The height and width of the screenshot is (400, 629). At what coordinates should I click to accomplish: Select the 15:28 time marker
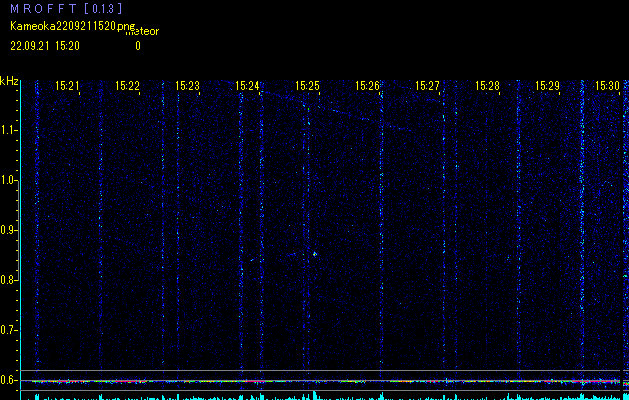click(x=487, y=85)
